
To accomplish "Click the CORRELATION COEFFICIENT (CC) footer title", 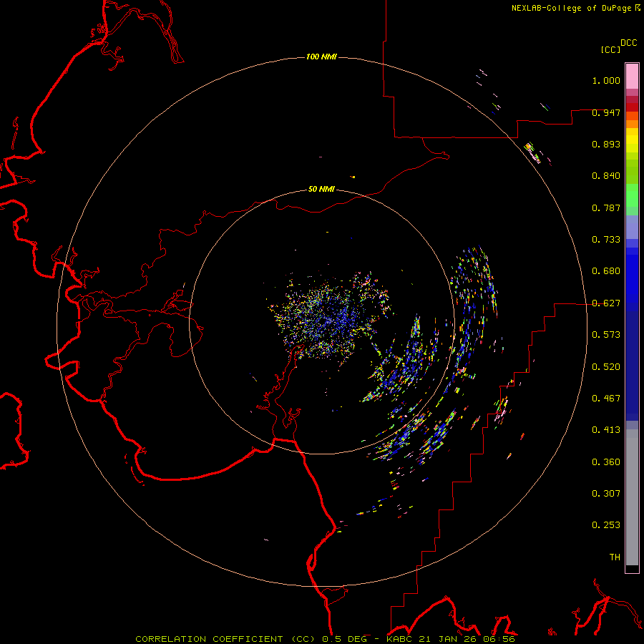I will 227,639.
